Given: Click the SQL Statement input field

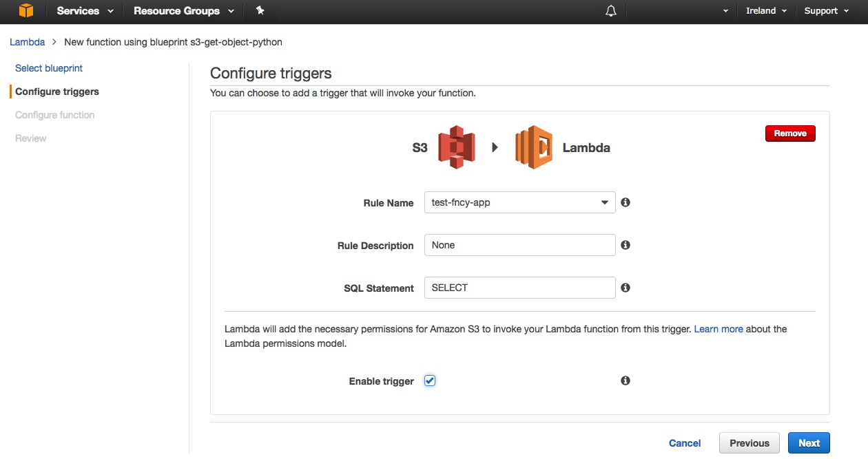Looking at the screenshot, I should coord(519,288).
